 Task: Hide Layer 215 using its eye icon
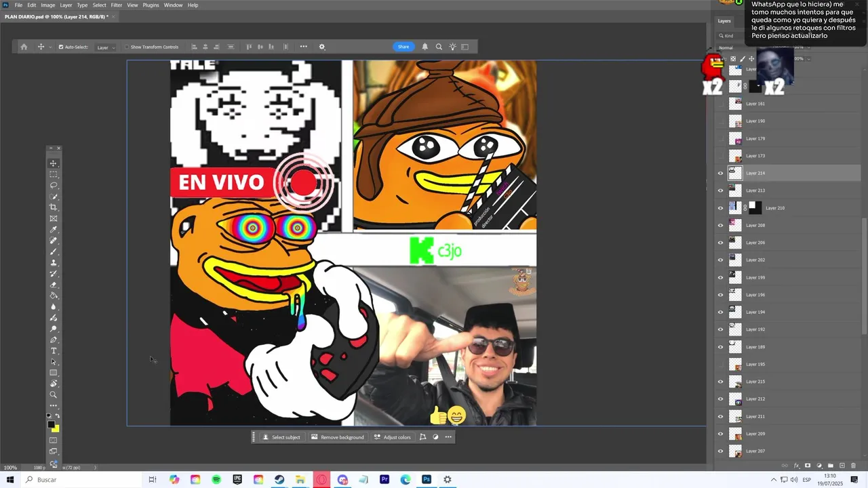(x=720, y=382)
